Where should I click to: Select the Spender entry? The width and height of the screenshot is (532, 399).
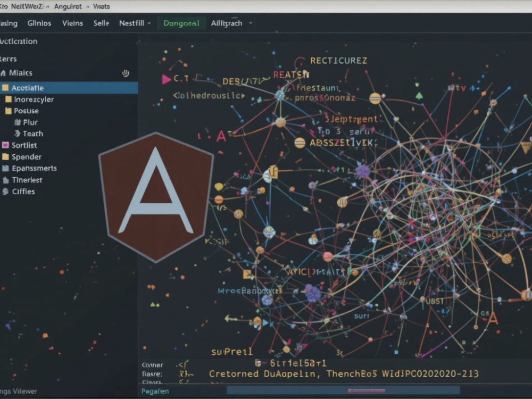click(27, 157)
